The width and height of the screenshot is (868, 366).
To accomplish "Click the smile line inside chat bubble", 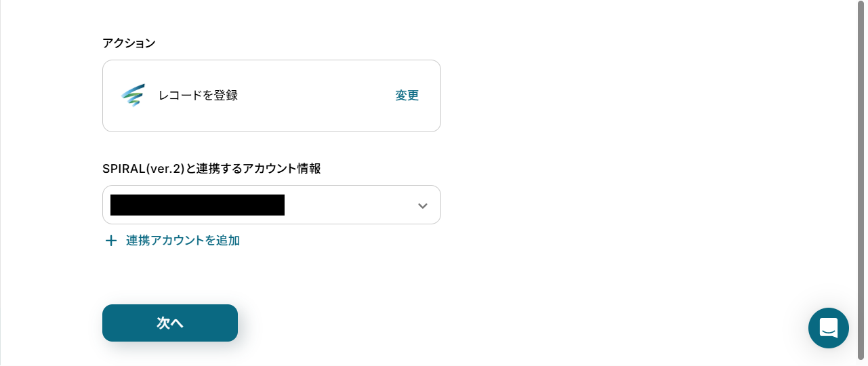I will click(x=828, y=331).
